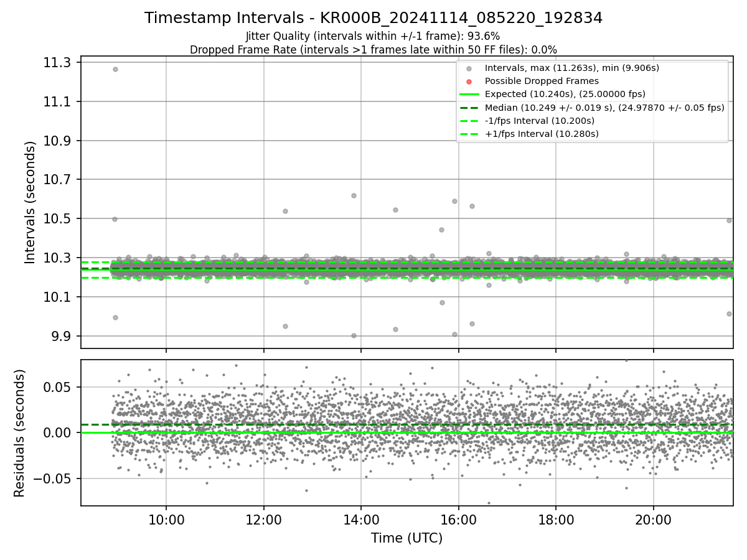Click the outlier point near 10.62 s just before 14:00
Image resolution: width=747 pixels, height=560 pixels.
tap(354, 195)
